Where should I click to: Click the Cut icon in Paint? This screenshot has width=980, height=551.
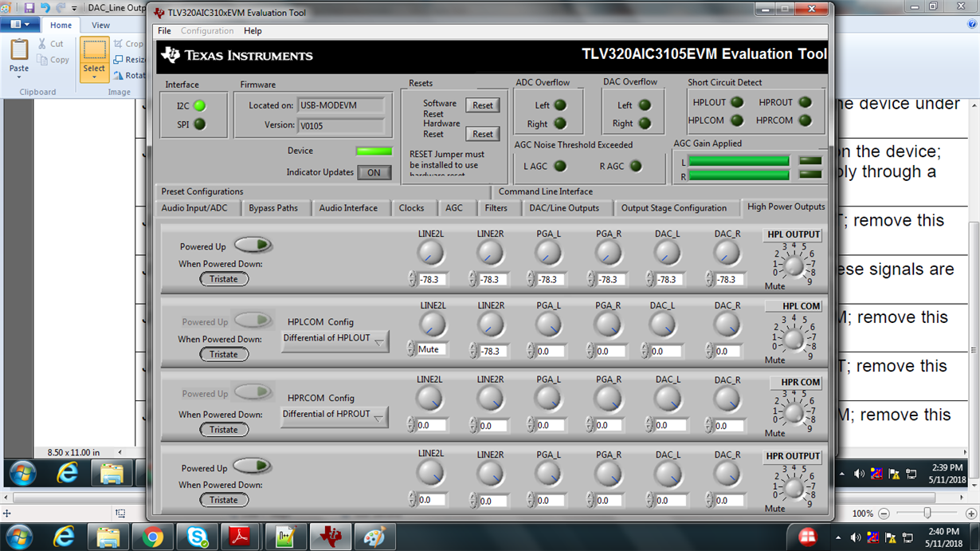51,44
